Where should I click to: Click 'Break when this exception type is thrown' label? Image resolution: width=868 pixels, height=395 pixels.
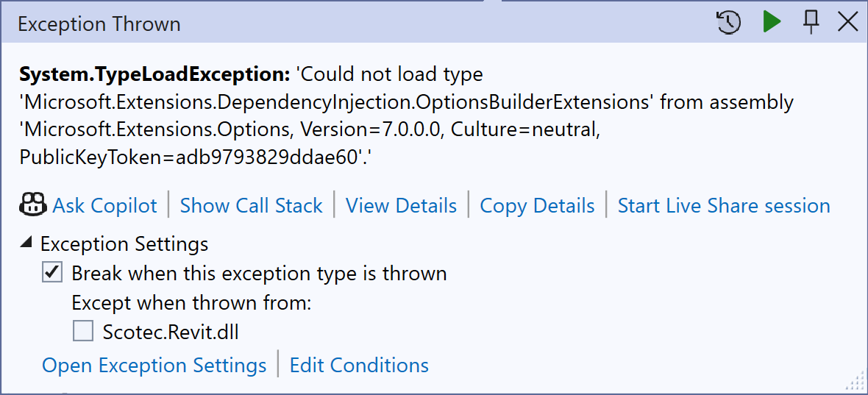click(259, 274)
